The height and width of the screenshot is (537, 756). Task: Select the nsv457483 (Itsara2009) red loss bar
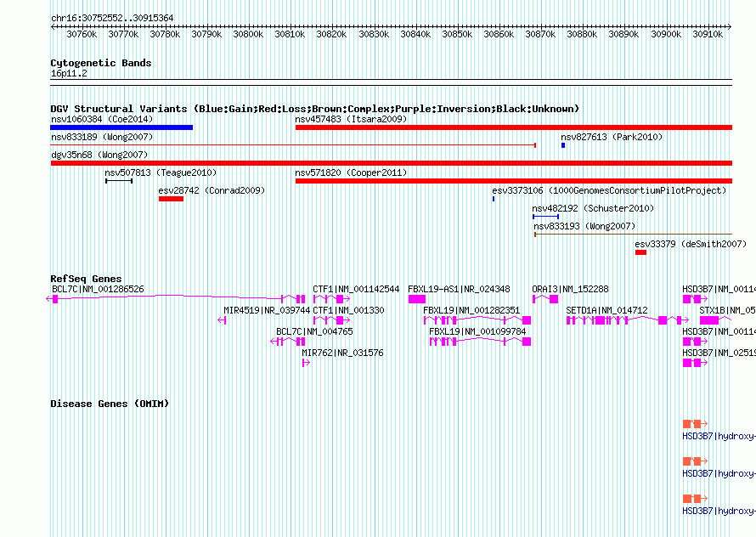pos(513,127)
